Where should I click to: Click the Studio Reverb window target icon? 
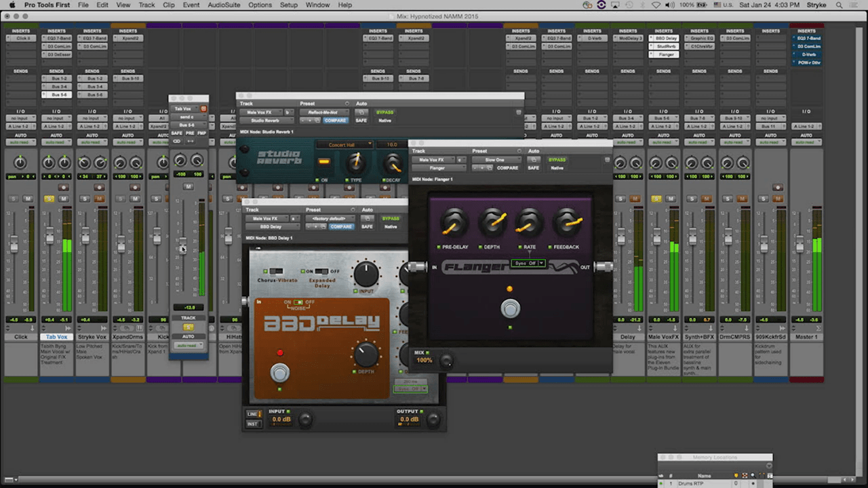519,113
